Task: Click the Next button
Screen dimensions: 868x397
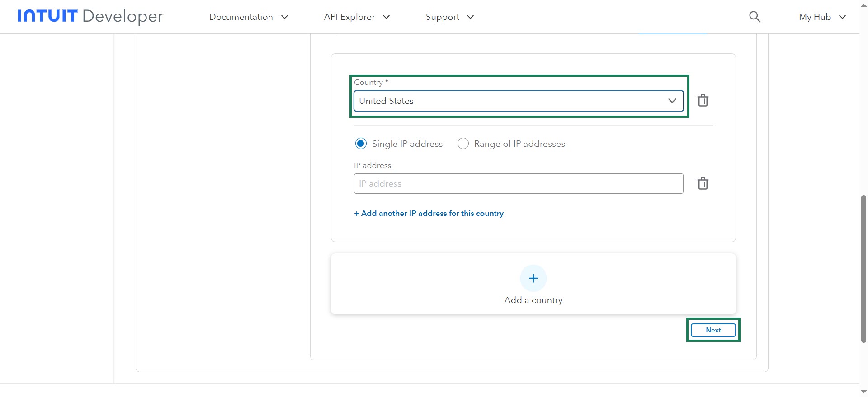Action: [713, 330]
